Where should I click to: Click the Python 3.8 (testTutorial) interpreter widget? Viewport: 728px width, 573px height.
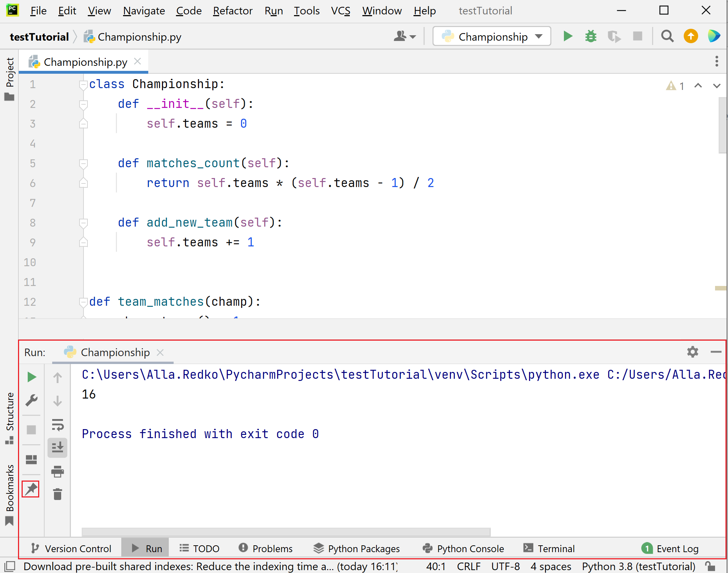click(638, 567)
